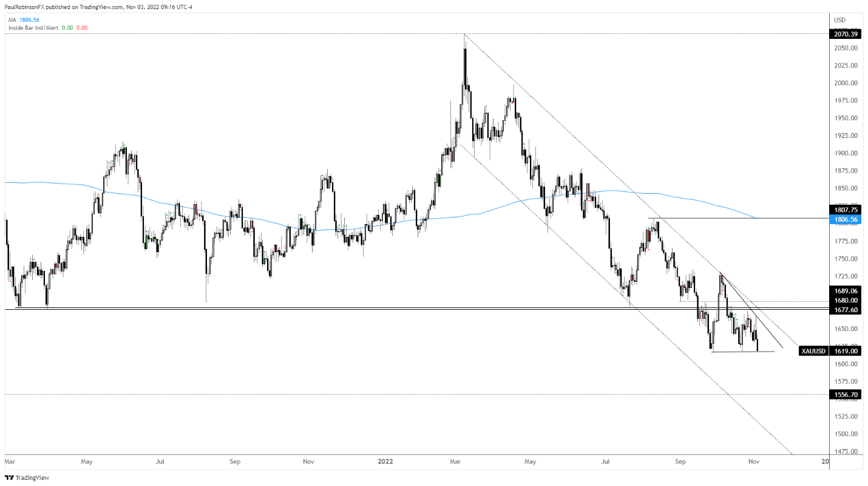Click the 2070.39 price label

click(x=846, y=34)
